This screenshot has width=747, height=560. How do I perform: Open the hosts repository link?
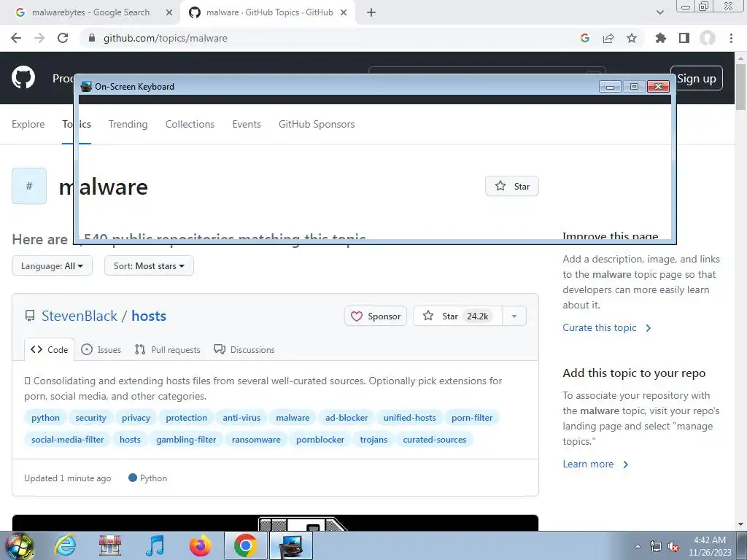click(149, 316)
